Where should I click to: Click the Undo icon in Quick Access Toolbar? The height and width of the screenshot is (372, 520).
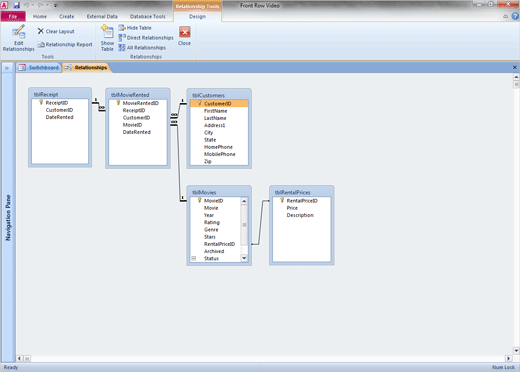click(26, 5)
